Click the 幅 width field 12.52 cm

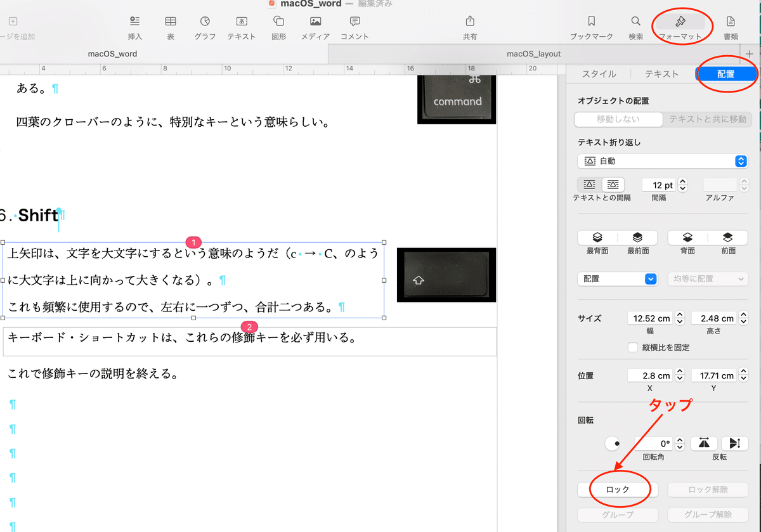[x=650, y=318]
